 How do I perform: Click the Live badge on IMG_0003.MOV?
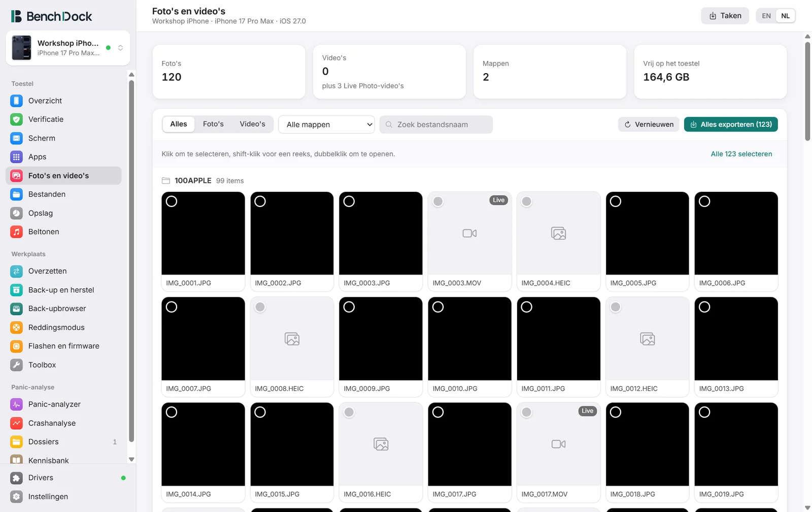498,200
